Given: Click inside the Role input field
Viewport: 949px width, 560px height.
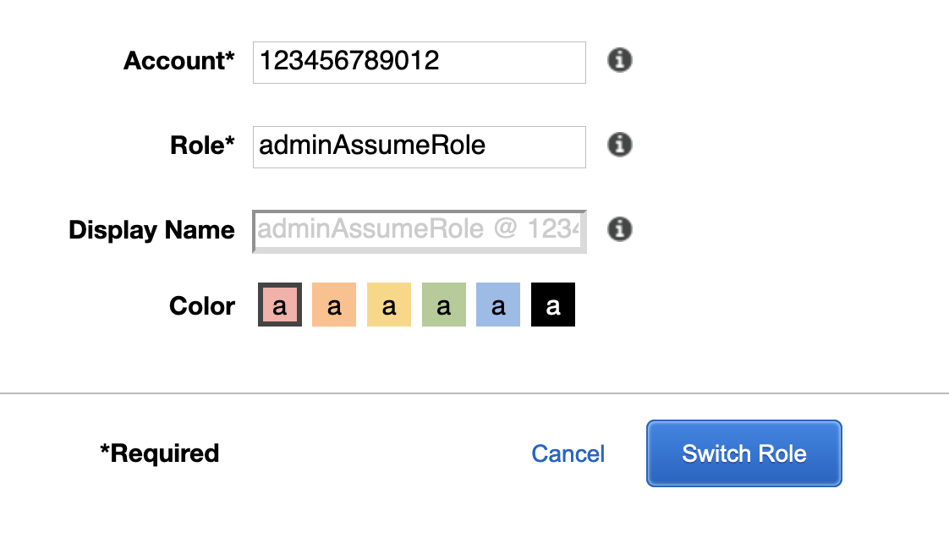Looking at the screenshot, I should [419, 145].
